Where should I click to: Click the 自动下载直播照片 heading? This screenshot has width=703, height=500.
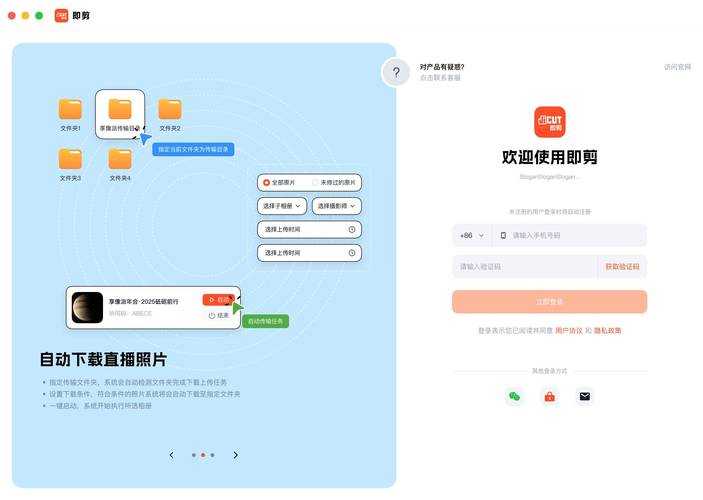104,360
